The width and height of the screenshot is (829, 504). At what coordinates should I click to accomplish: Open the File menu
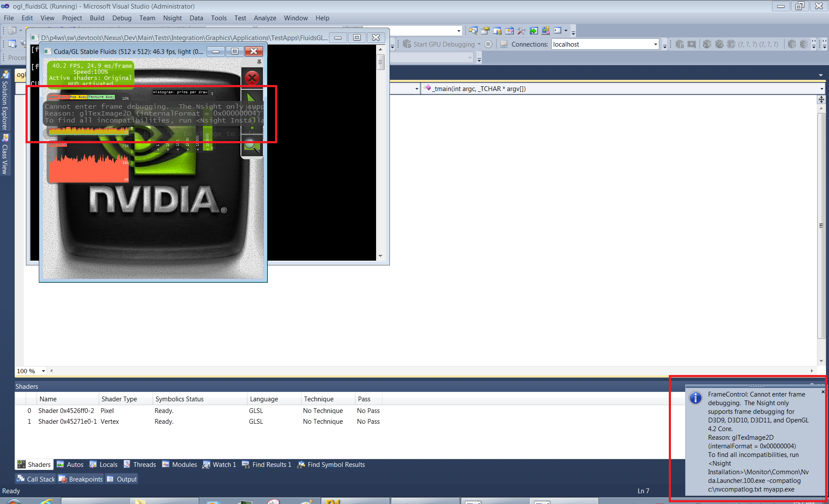(9, 18)
